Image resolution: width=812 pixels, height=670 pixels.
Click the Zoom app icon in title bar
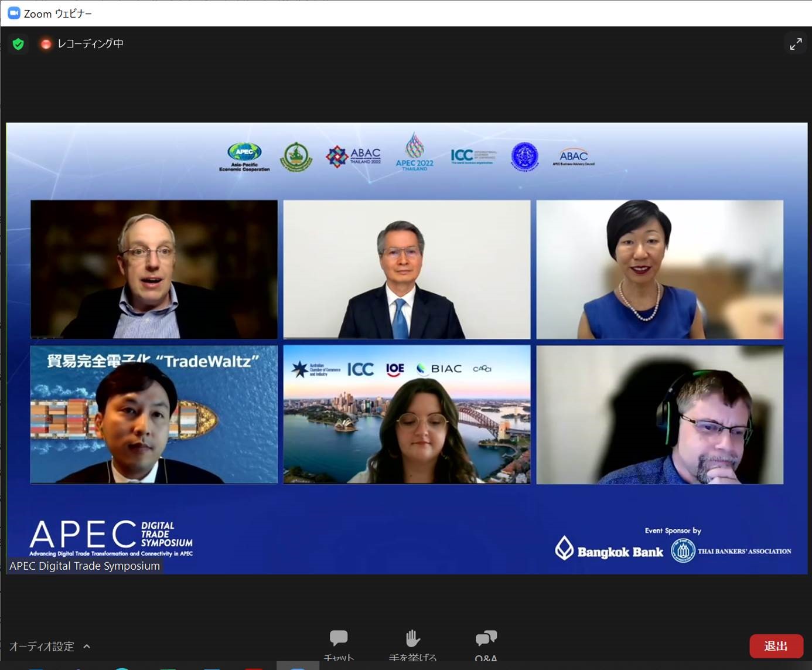tap(13, 13)
